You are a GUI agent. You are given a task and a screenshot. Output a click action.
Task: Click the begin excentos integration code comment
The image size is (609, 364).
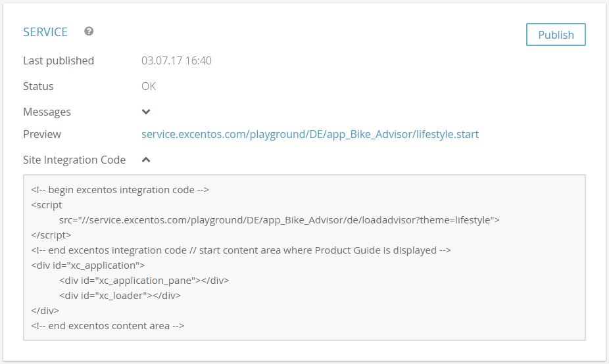[120, 190]
